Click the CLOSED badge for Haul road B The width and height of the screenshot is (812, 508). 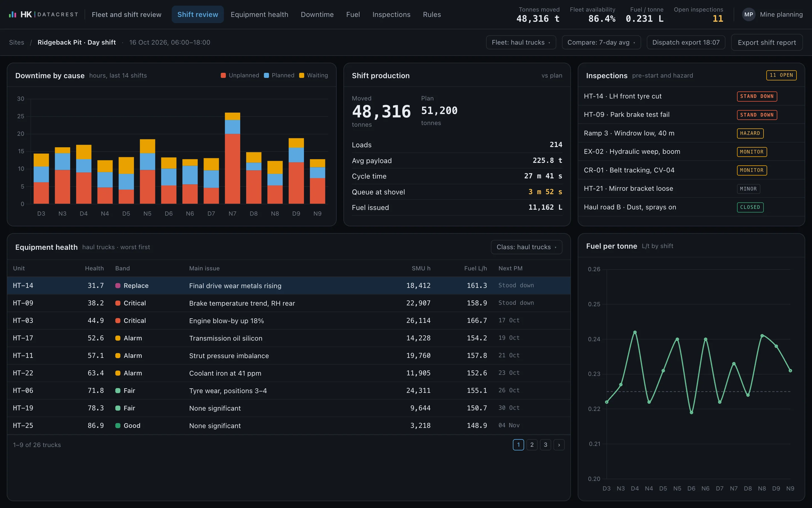coord(750,207)
